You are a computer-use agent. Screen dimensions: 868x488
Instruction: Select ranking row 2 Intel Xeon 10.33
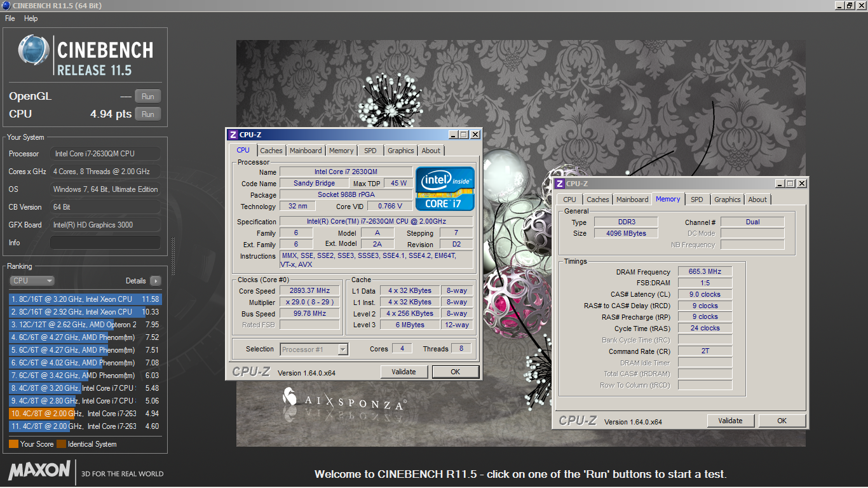click(x=85, y=312)
